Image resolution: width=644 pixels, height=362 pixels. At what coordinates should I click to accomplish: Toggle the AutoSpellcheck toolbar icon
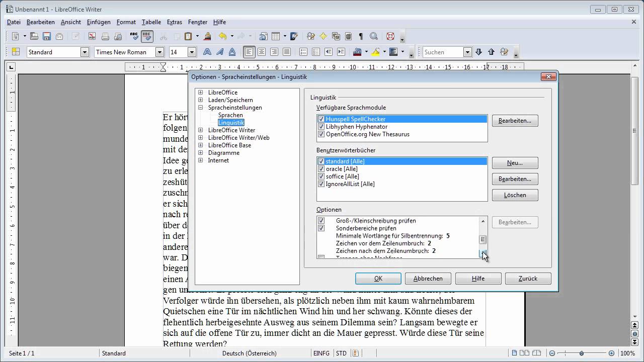coord(147,36)
